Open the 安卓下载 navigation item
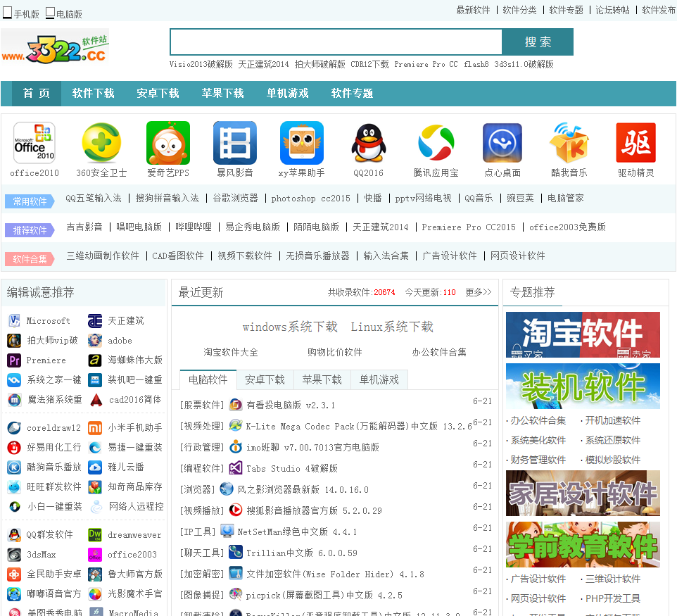Screen dimensions: 677x616 coord(158,94)
